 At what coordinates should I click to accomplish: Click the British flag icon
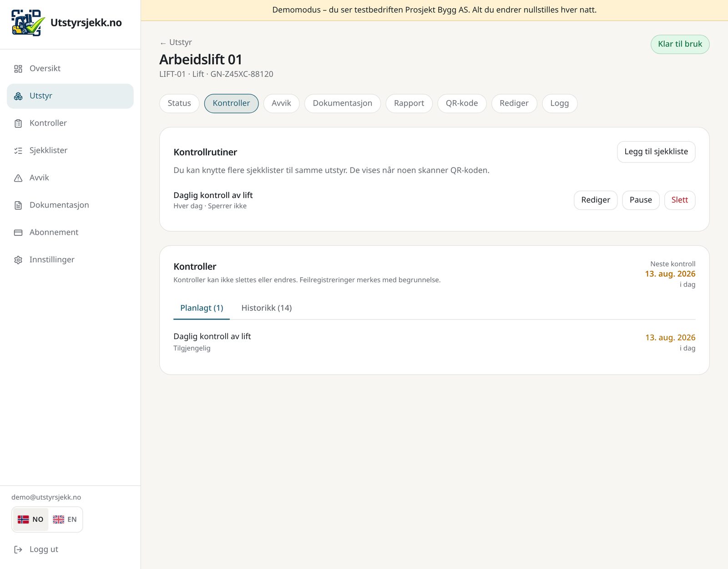(58, 519)
